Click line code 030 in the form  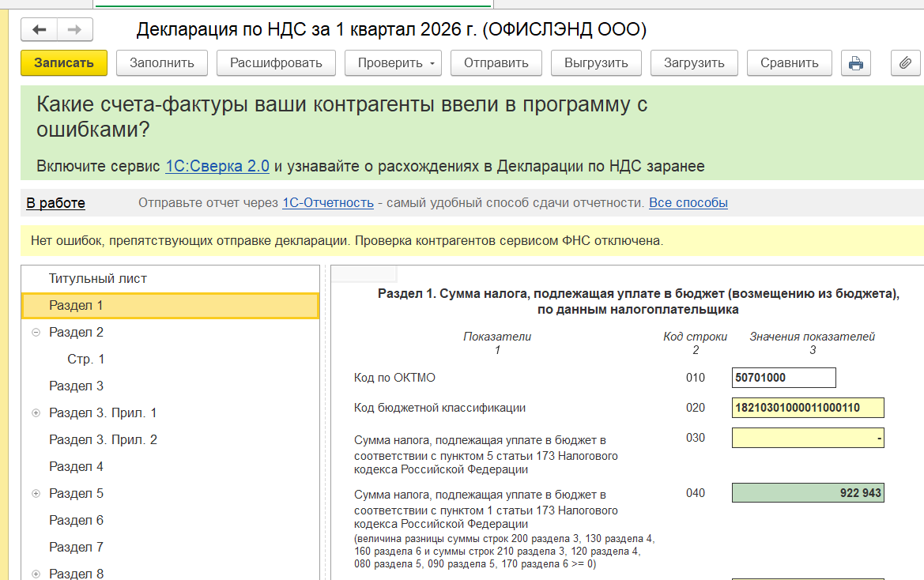696,438
